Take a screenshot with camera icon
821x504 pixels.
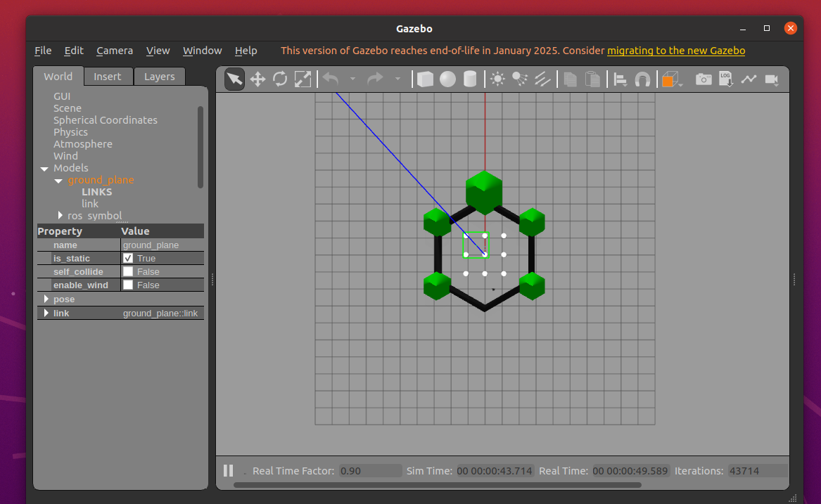click(x=704, y=79)
